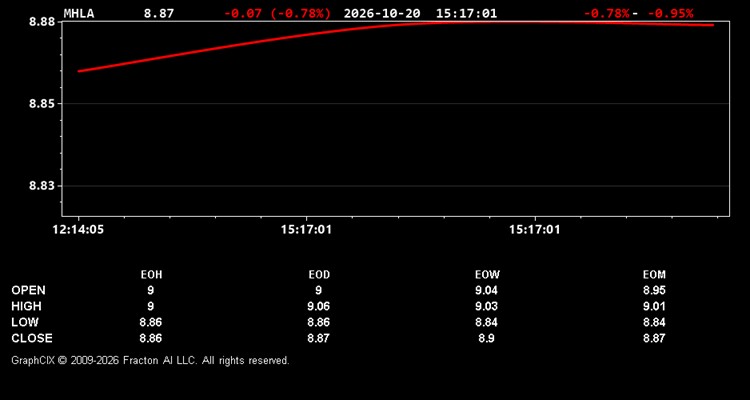Image resolution: width=750 pixels, height=400 pixels.
Task: Click the -0.95% value in header
Action: click(x=670, y=13)
